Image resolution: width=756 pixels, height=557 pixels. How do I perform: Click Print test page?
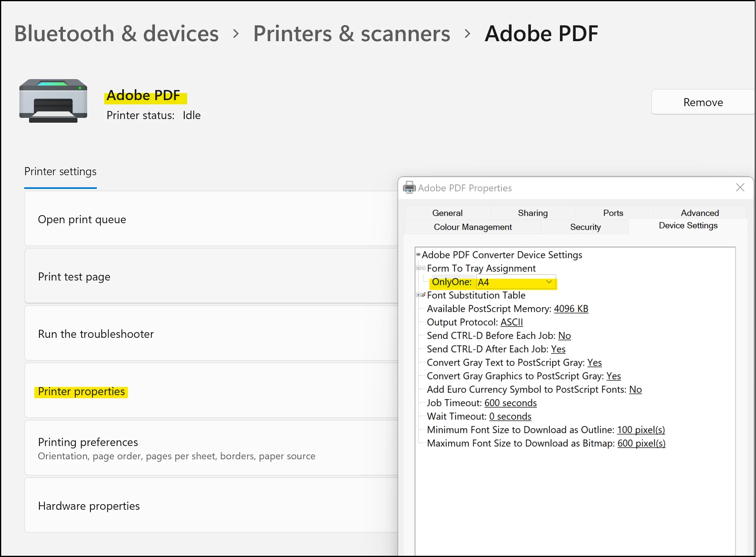(x=74, y=276)
